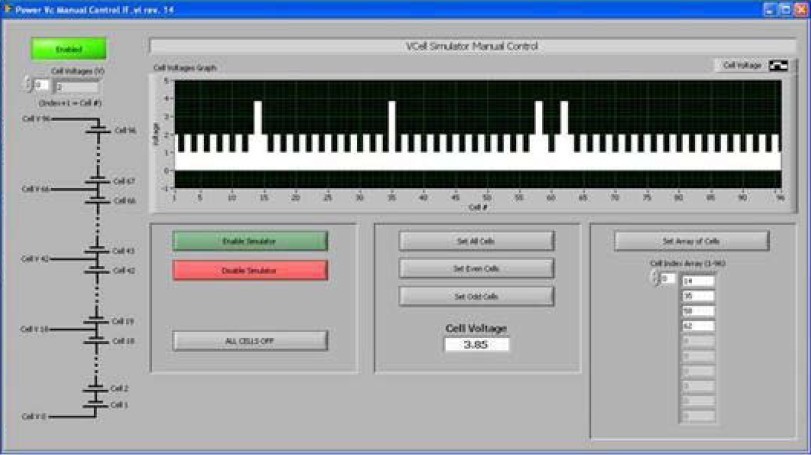Select the array entry containing 14

[699, 281]
